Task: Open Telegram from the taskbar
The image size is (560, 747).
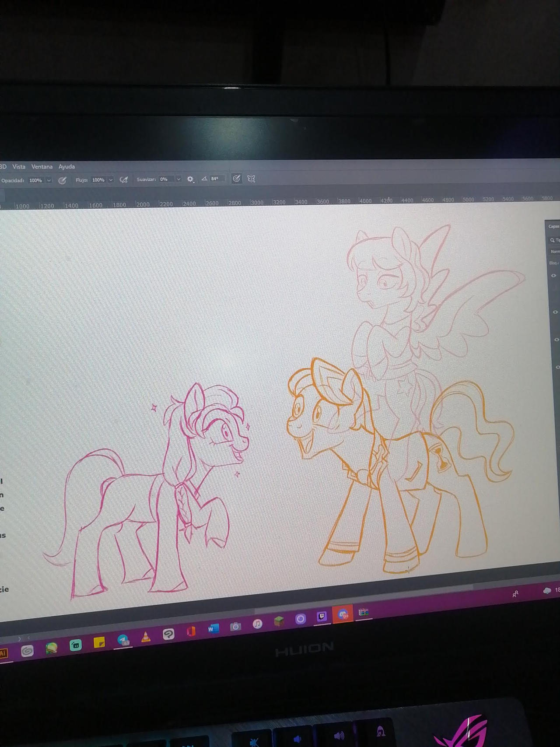Action: point(123,640)
